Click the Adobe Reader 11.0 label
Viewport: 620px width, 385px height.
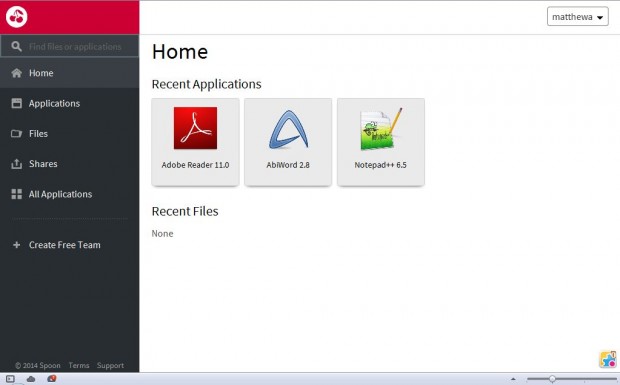(x=195, y=165)
